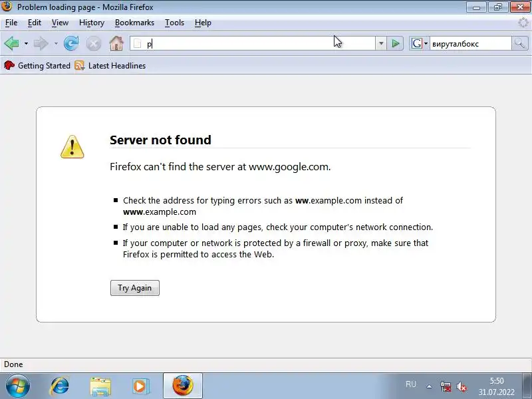Focus the URL address bar field
This screenshot has width=532, height=399.
click(253, 43)
